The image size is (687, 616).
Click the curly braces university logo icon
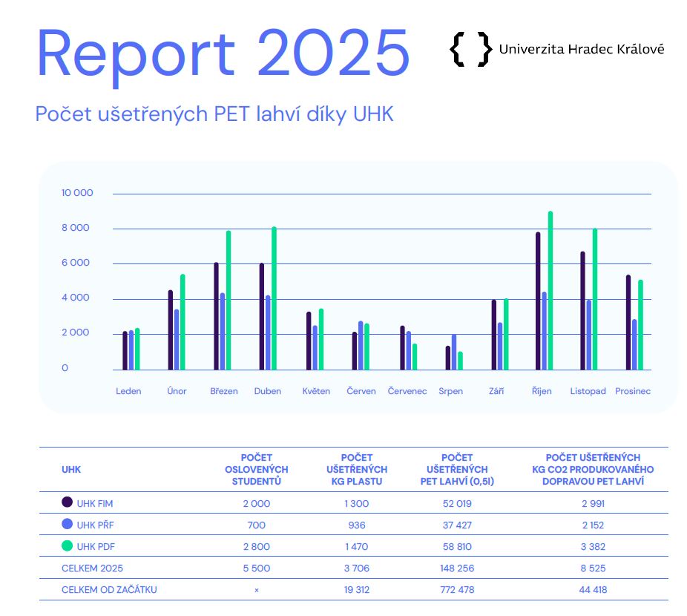[x=470, y=49]
